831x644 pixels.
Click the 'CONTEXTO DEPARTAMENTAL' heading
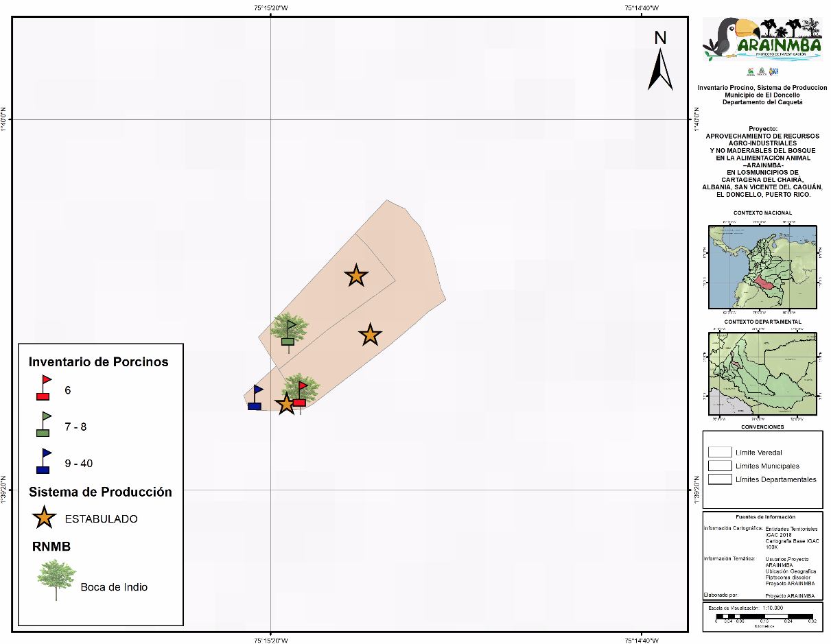coord(762,322)
